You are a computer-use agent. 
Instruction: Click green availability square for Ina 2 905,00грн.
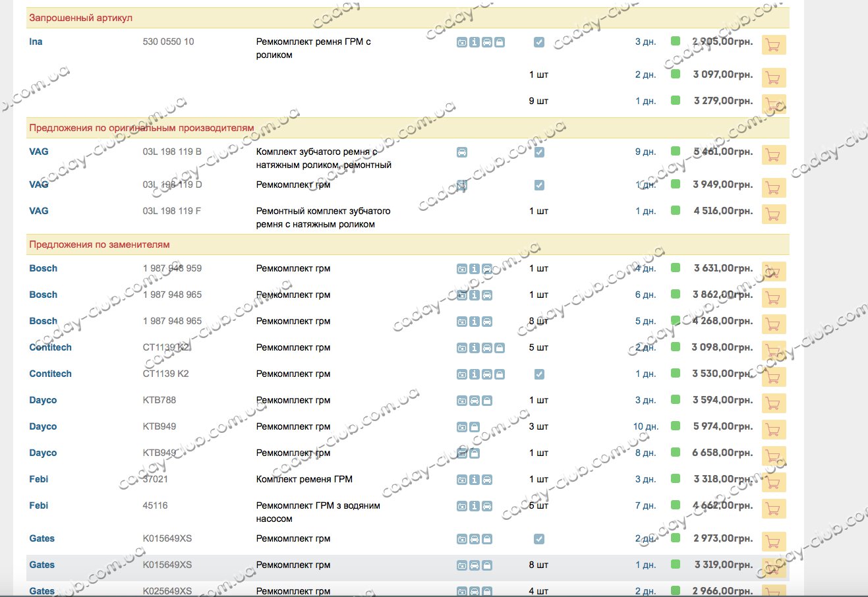coord(676,41)
